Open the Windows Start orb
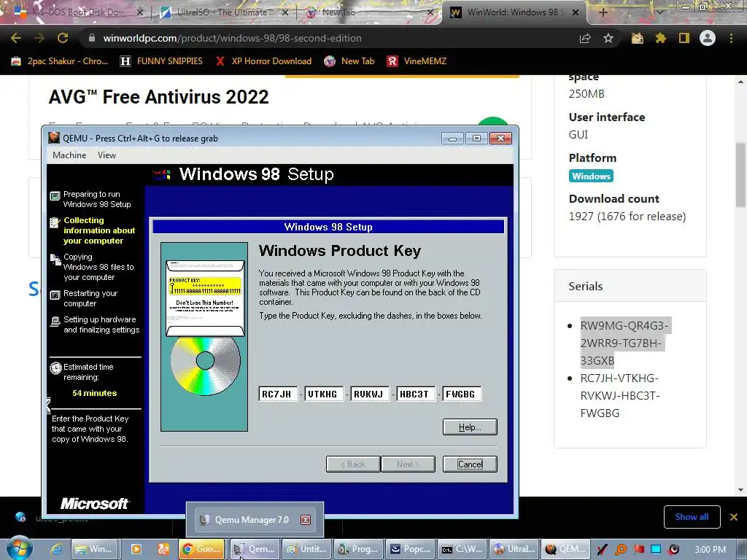Viewport: 747px width, 560px height. (19, 548)
